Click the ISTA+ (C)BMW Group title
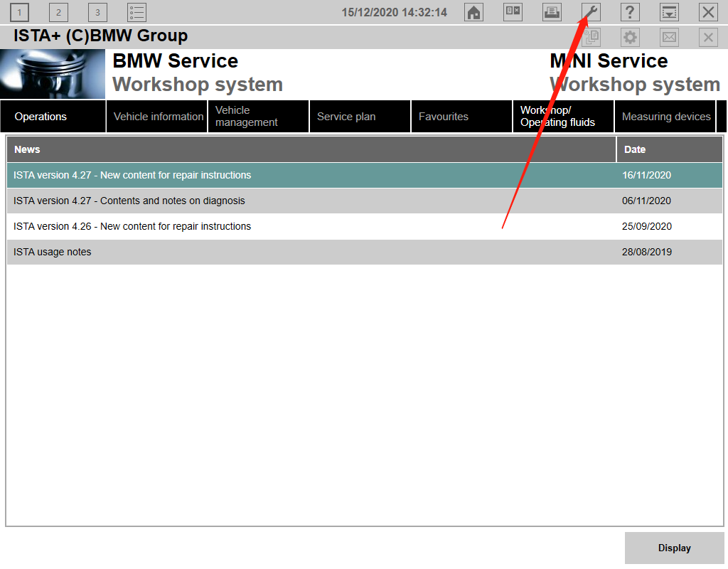728x569 pixels. point(100,36)
